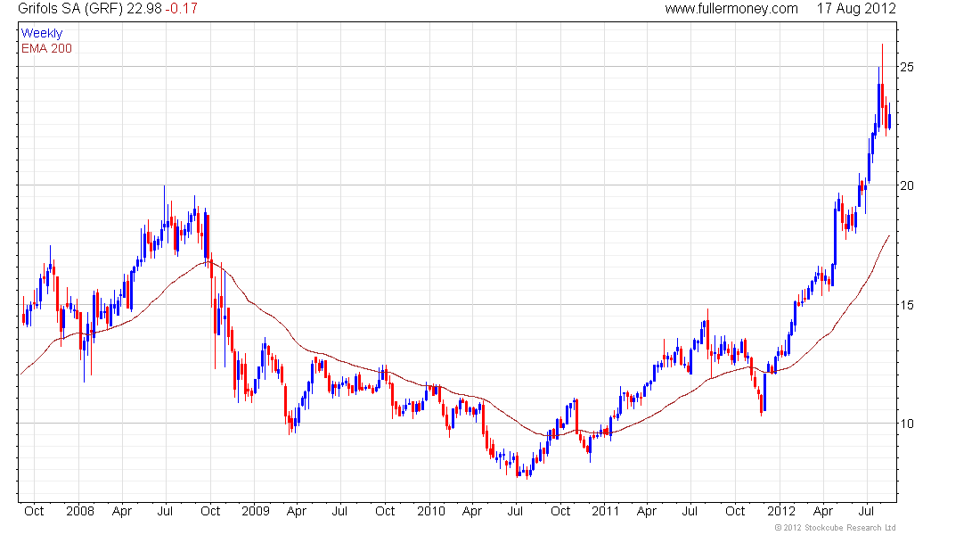Click the 22.98 last price value
This screenshot has width=980, height=535.
click(x=143, y=9)
